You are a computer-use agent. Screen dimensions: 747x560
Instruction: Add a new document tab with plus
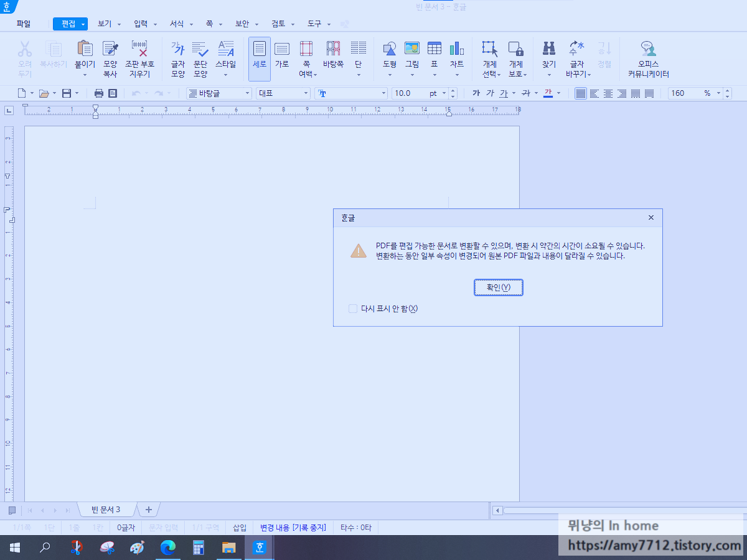[x=148, y=510]
